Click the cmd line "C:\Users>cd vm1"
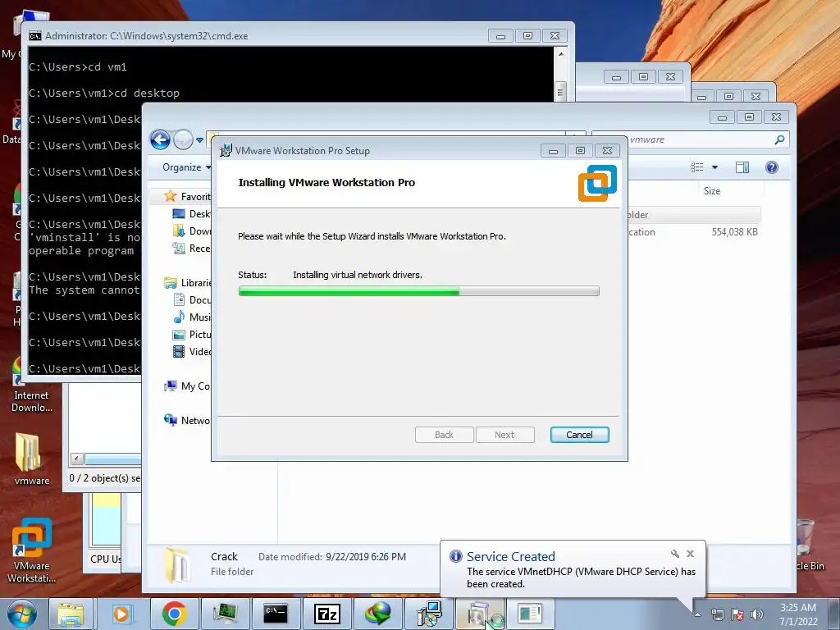Image resolution: width=840 pixels, height=630 pixels. click(x=78, y=67)
